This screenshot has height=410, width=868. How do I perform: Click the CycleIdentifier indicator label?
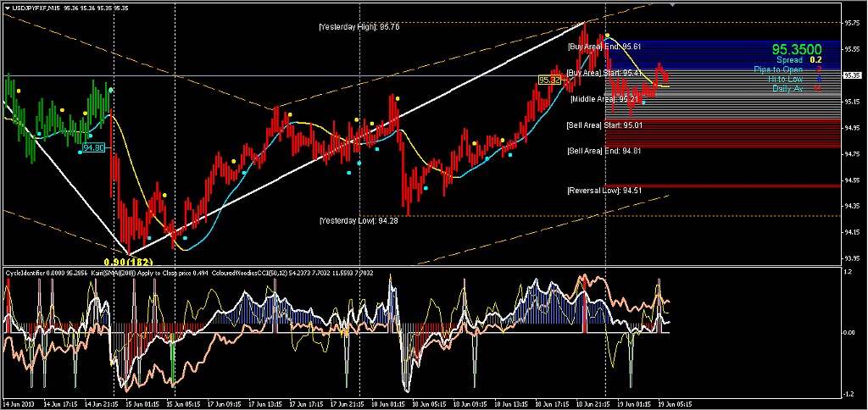point(24,272)
